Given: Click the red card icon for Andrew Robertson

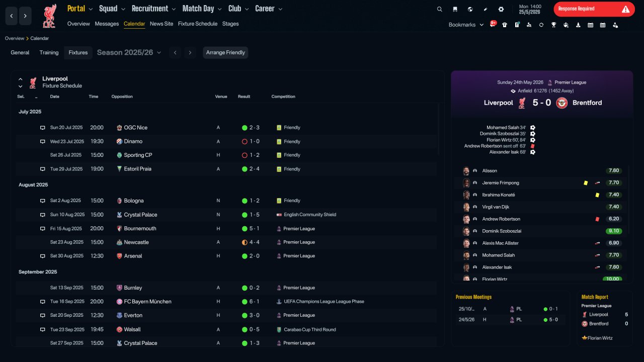Looking at the screenshot, I should pyautogui.click(x=597, y=219).
